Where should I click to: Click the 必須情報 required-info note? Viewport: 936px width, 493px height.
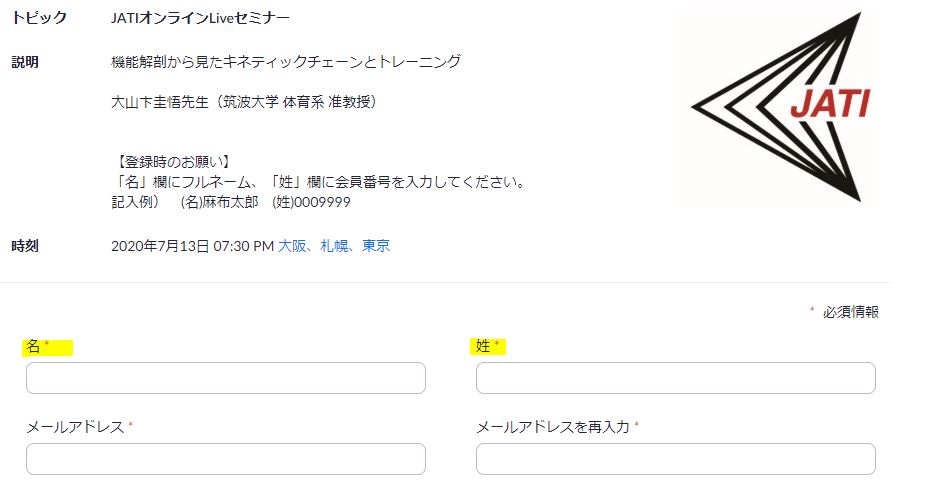(851, 312)
